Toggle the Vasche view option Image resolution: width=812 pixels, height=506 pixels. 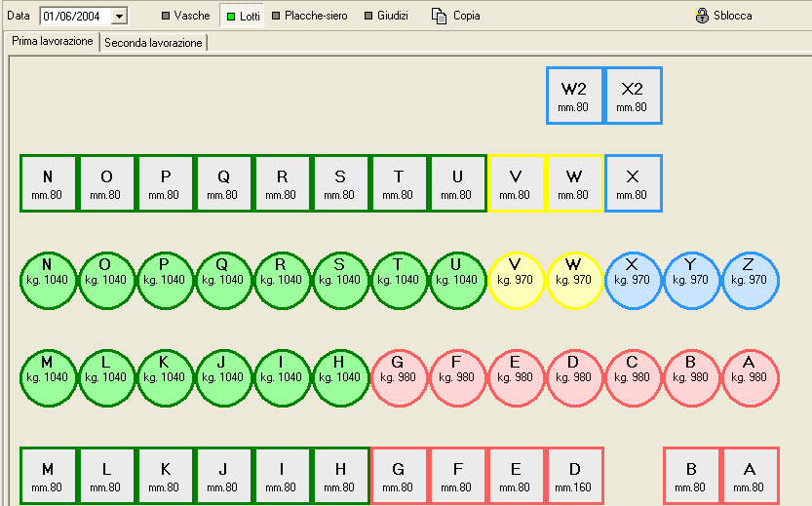(185, 16)
